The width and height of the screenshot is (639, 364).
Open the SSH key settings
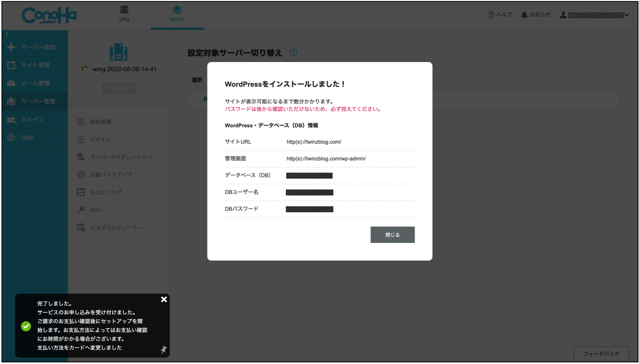95,210
